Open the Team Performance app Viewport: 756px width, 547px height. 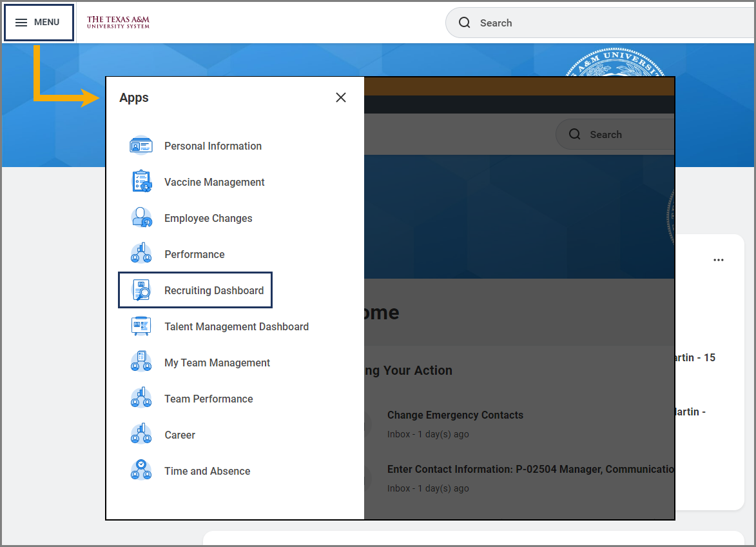point(208,399)
